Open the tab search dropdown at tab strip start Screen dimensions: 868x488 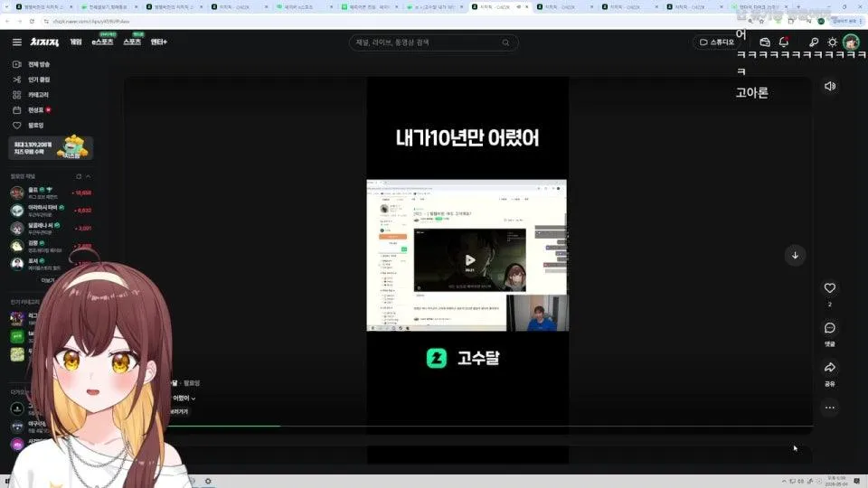click(5, 6)
